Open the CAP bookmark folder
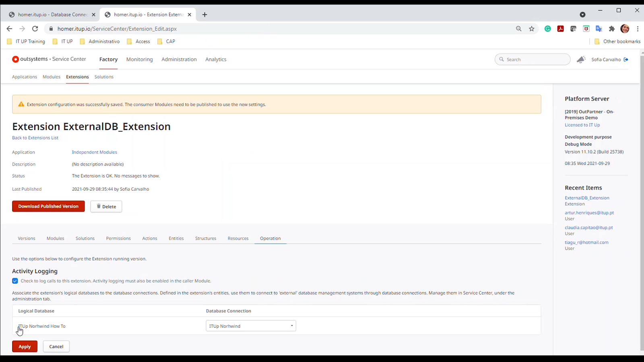The height and width of the screenshot is (362, 644). click(166, 41)
